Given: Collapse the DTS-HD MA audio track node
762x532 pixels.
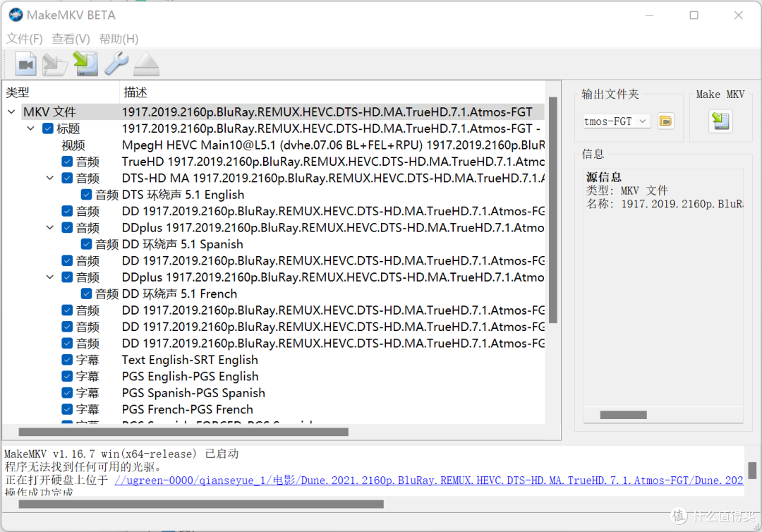Looking at the screenshot, I should pos(49,179).
